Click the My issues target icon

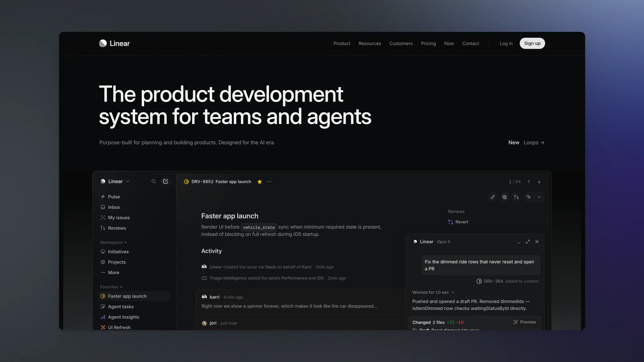coord(103,218)
